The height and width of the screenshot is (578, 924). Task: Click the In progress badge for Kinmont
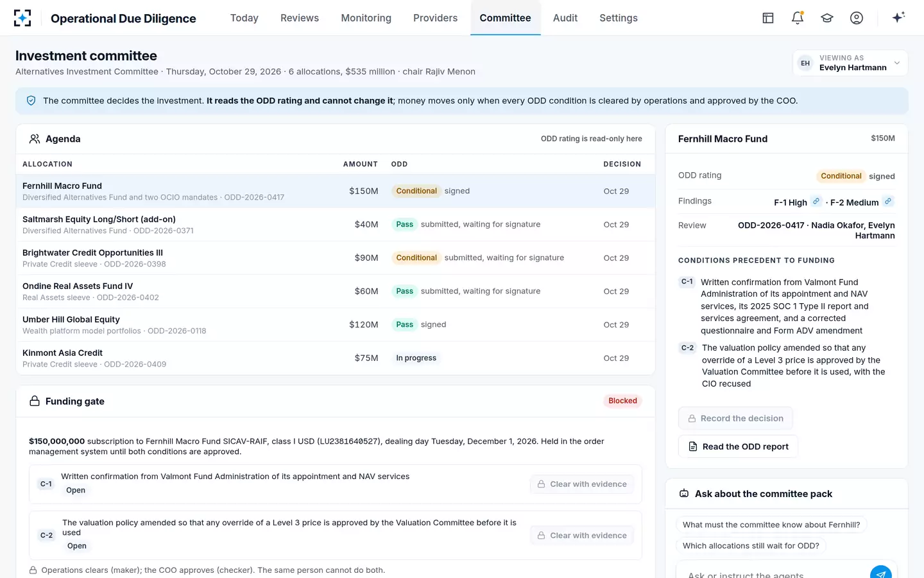click(x=416, y=358)
